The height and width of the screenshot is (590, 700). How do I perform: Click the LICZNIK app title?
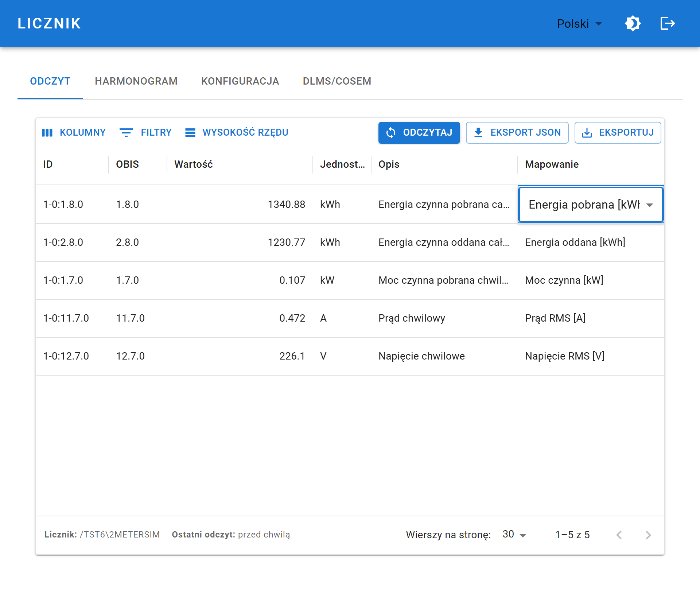click(x=49, y=24)
